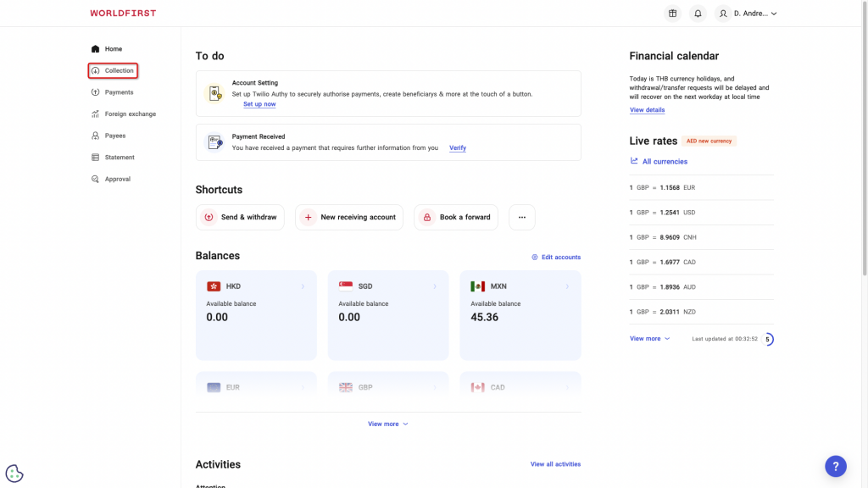Select Payees in the sidebar
Viewport: 868px width, 488px height.
click(114, 136)
